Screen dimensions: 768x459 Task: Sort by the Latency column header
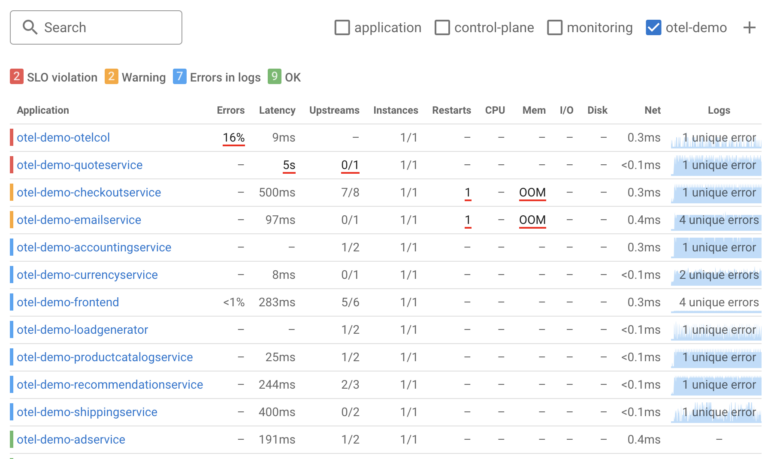(277, 110)
